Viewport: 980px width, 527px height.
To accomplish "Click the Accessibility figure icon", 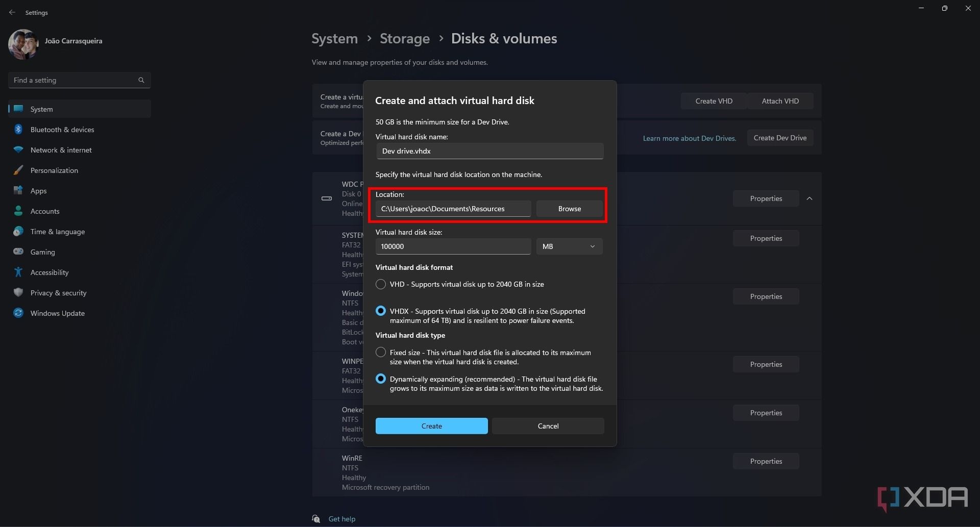I will tap(18, 272).
